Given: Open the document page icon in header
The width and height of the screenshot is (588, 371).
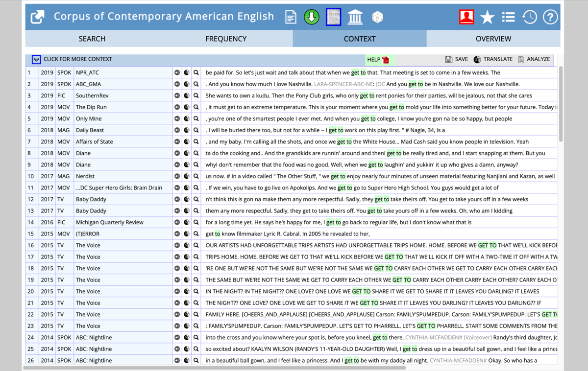Looking at the screenshot, I should pyautogui.click(x=291, y=17).
